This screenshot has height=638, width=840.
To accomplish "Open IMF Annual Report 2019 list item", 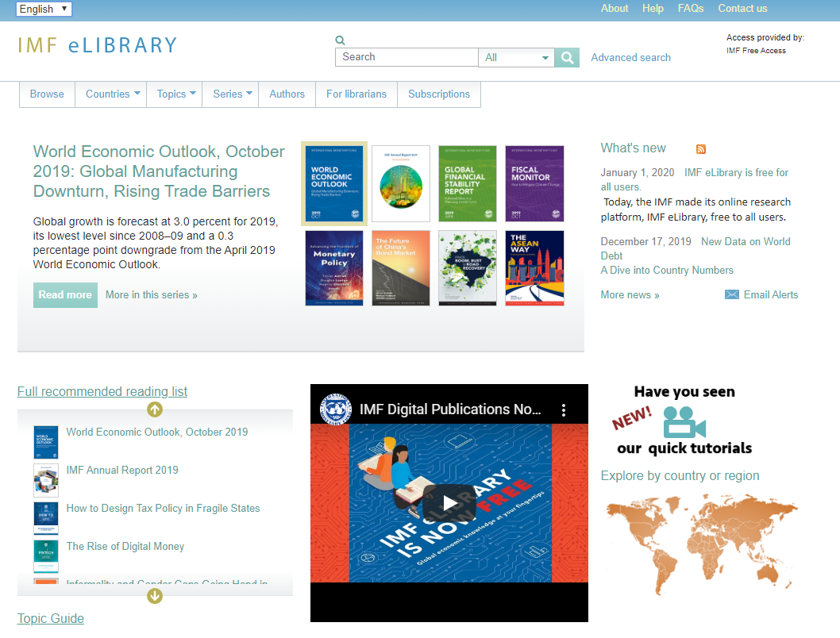I will coord(122,470).
